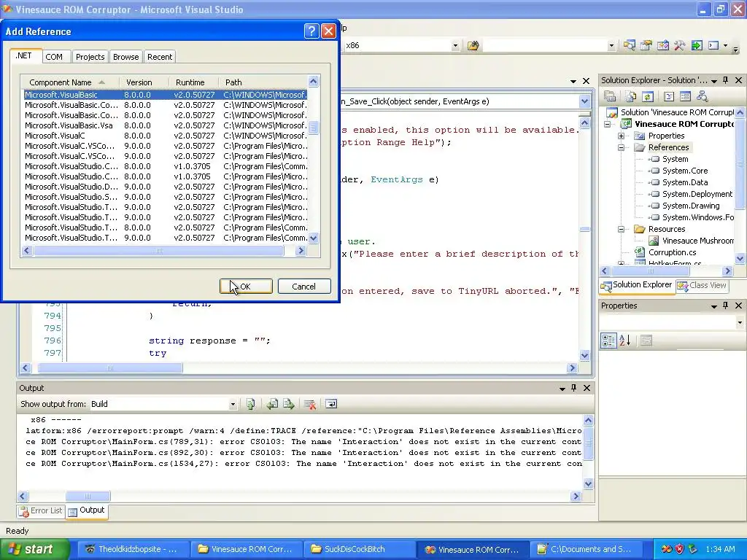
Task: Open the x86 platform dropdown
Action: click(455, 46)
